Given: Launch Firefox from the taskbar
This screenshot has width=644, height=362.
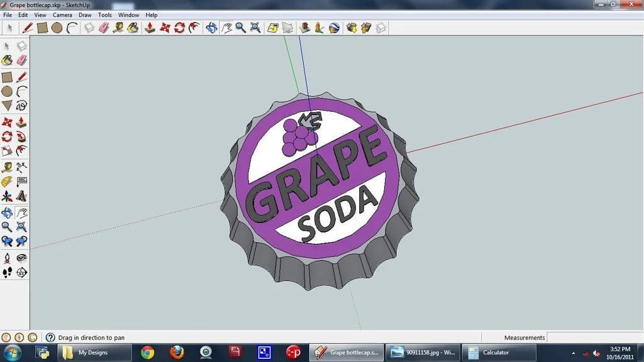Looking at the screenshot, I should pyautogui.click(x=177, y=353).
